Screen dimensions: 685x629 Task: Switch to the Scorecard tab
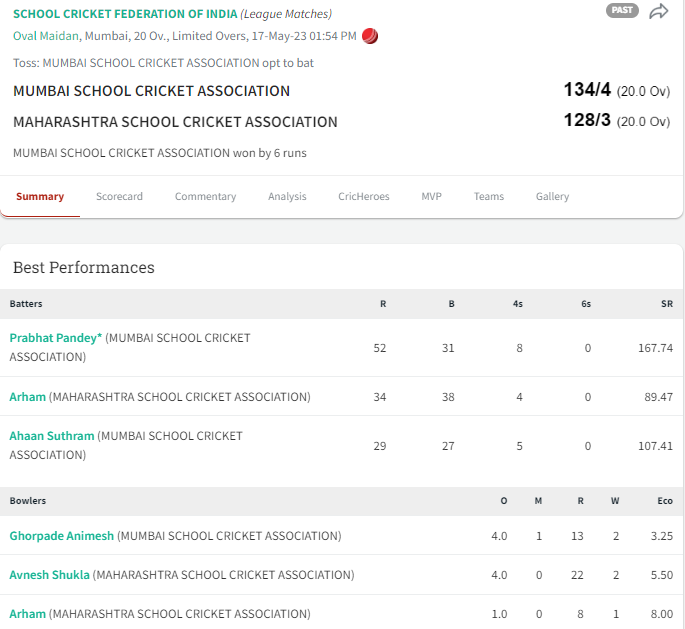click(119, 197)
